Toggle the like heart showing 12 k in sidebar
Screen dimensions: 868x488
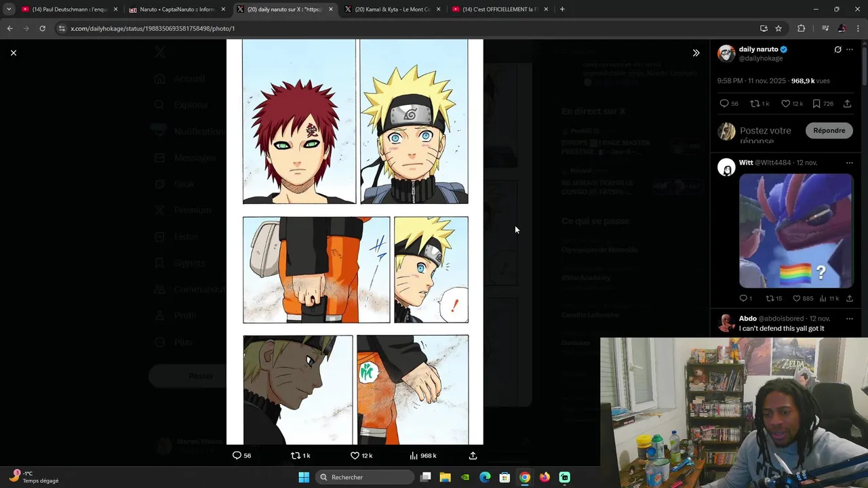(792, 104)
